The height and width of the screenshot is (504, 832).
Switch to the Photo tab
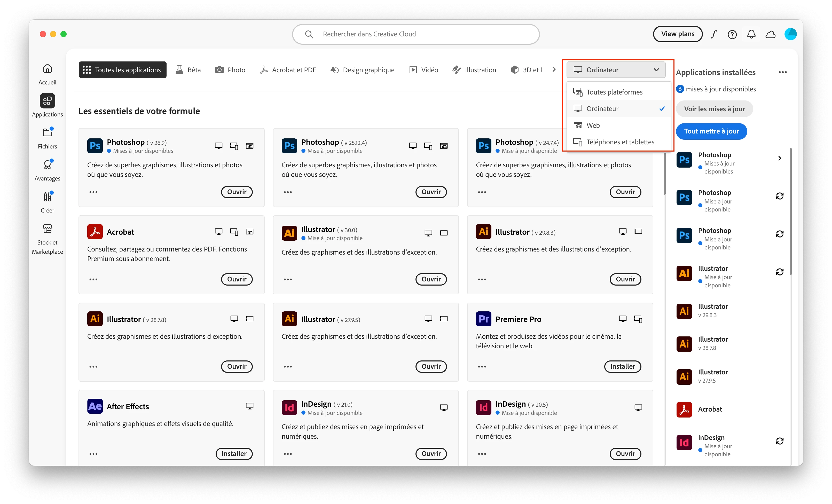(230, 70)
